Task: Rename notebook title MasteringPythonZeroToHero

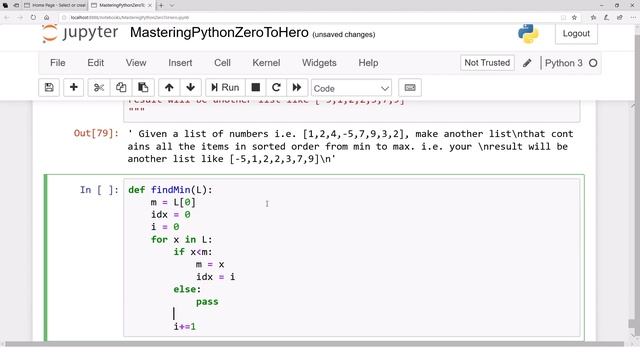Action: [219, 33]
